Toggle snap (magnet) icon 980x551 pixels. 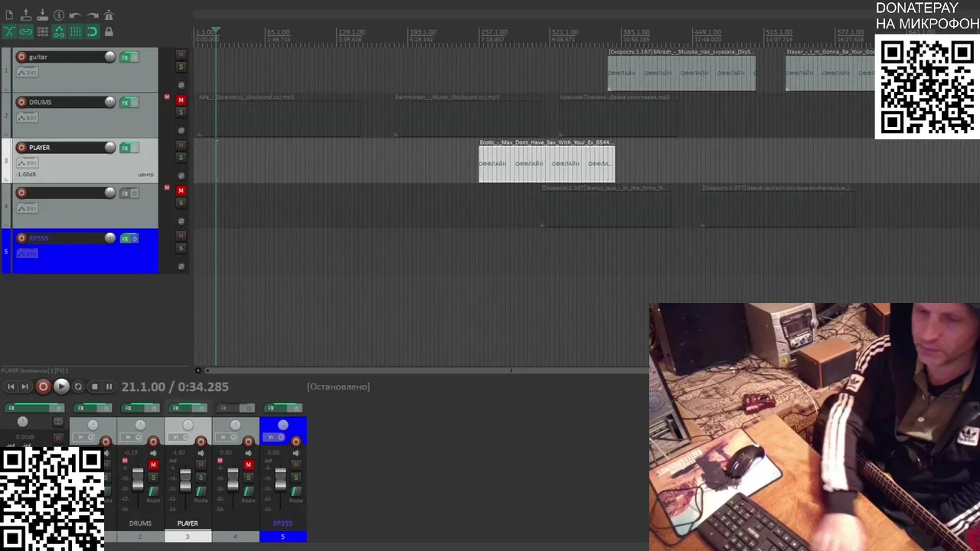[93, 31]
